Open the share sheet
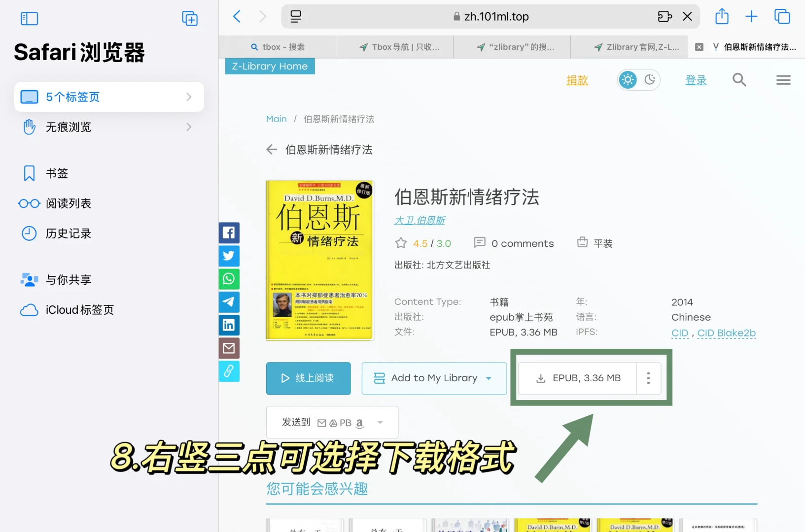The width and height of the screenshot is (805, 532). [x=722, y=16]
